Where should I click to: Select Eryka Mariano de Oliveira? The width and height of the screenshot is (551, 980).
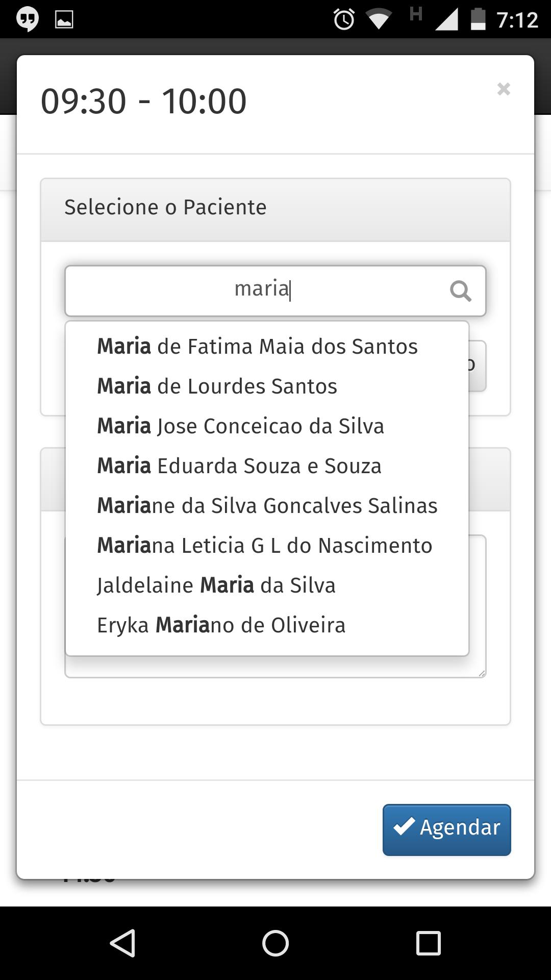pyautogui.click(x=221, y=625)
